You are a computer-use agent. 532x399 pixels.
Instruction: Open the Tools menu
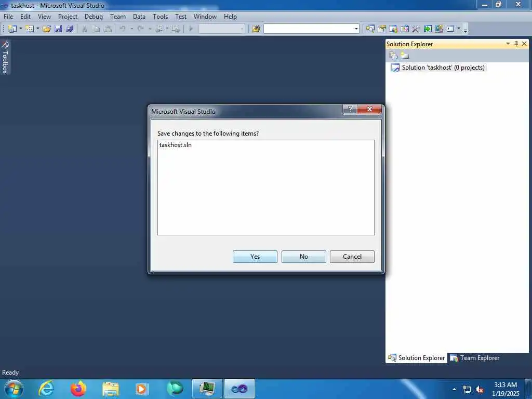[160, 17]
